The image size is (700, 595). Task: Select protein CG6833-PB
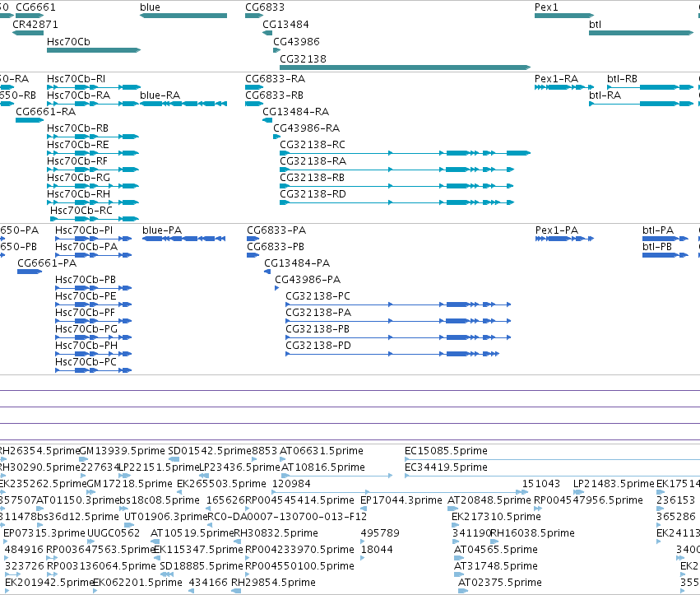click(253, 255)
